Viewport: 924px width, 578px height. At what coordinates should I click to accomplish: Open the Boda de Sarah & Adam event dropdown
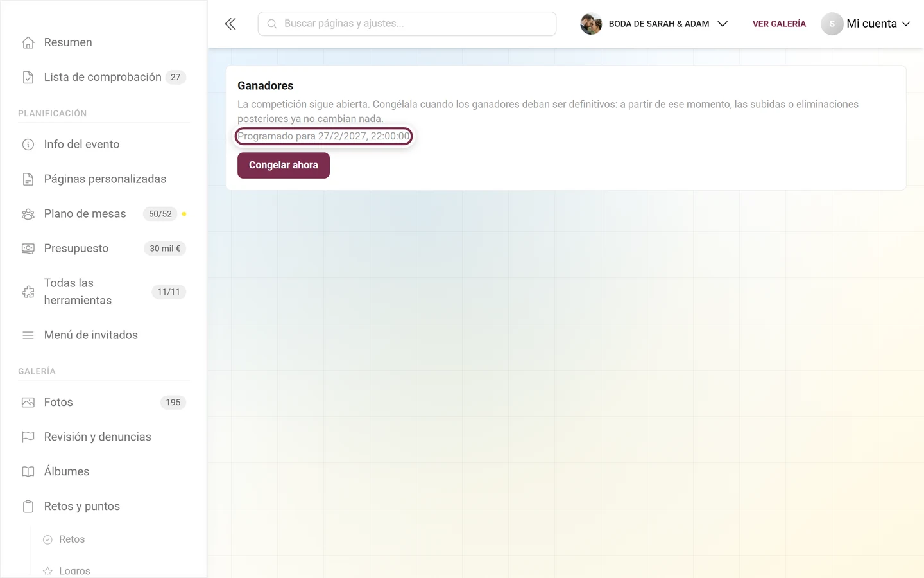point(654,24)
